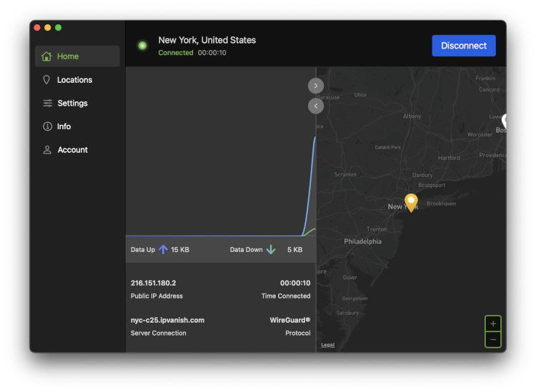Close the window with red button
Viewport: 536px width, 392px height.
[37, 27]
